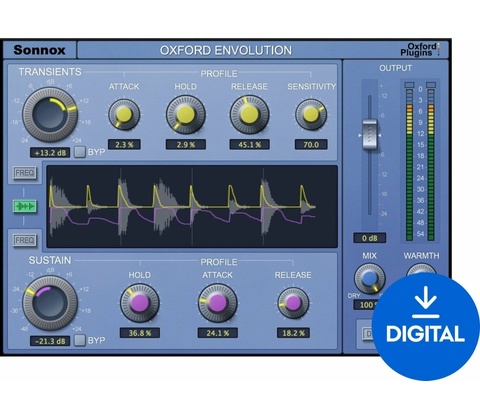Screen dimensions: 480x420
Task: Click the Output fader handle
Action: pos(369,135)
